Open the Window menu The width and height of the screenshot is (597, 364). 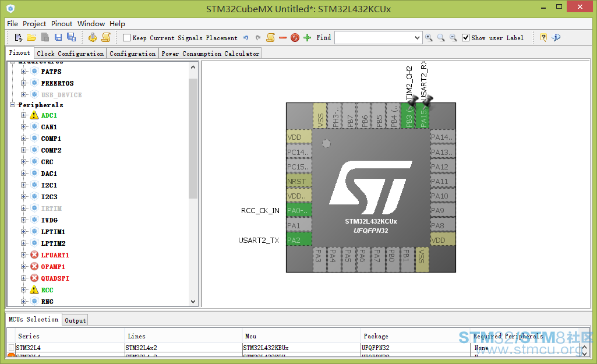91,24
